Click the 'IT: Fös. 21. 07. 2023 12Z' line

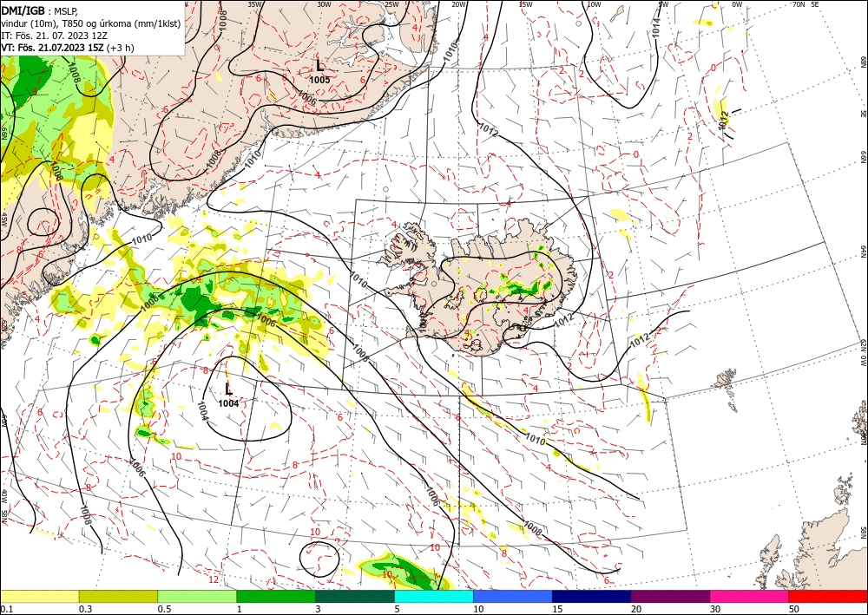point(54,36)
